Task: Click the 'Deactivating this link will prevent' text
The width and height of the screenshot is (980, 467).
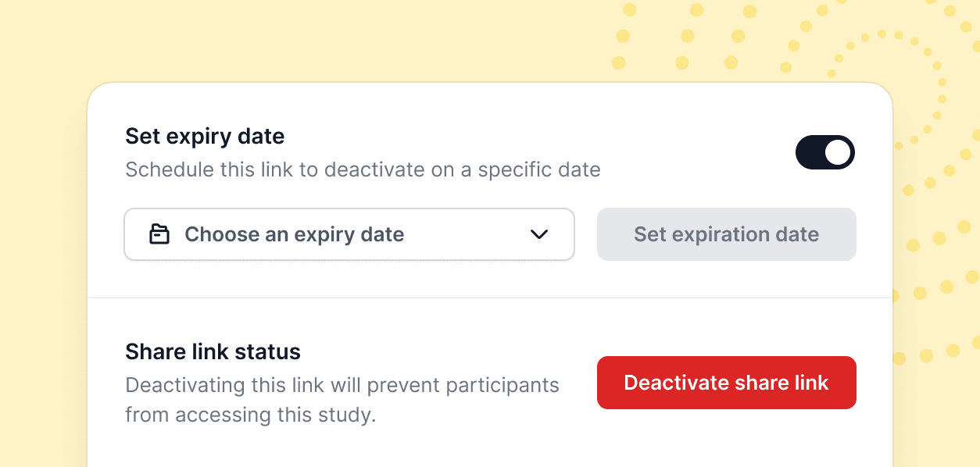Action: click(342, 385)
